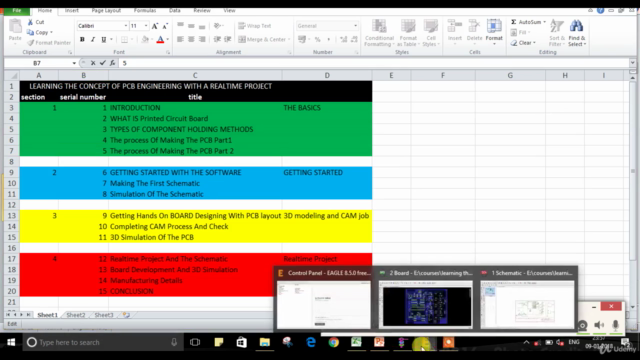Open Conditional Formatting

click(x=379, y=33)
